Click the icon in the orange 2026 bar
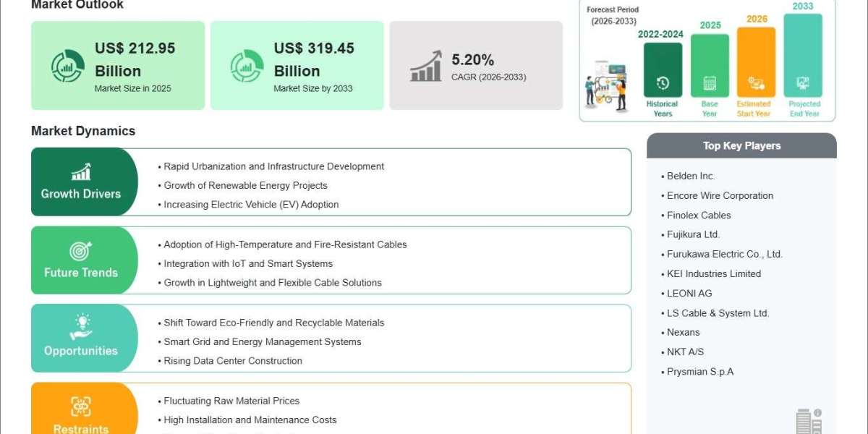Image resolution: width=868 pixels, height=434 pixels. pyautogui.click(x=756, y=83)
